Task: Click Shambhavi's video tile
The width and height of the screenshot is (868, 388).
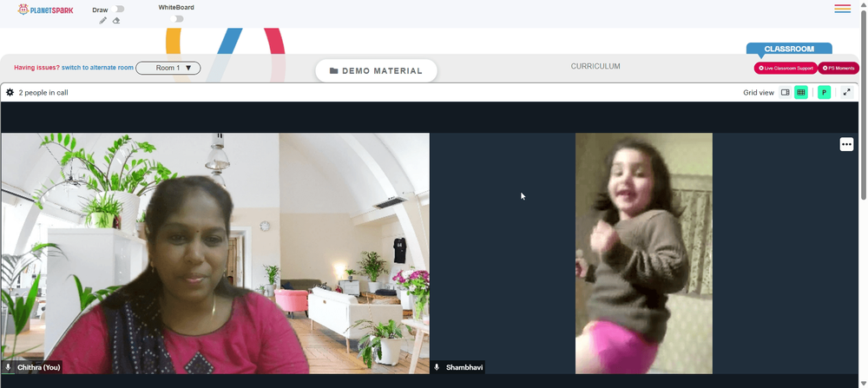Action: (644, 253)
